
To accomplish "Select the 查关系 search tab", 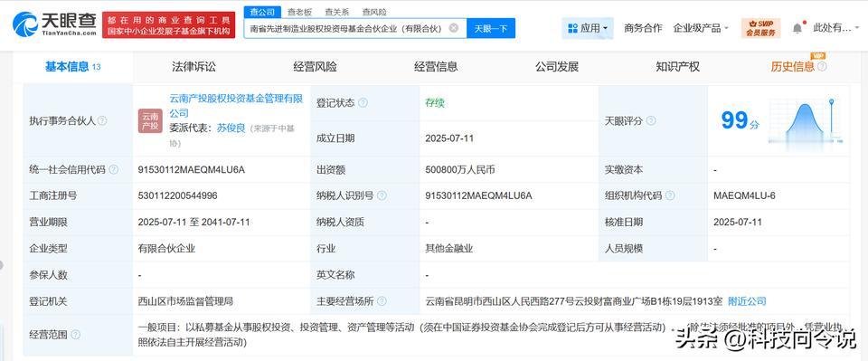I will click(x=336, y=12).
